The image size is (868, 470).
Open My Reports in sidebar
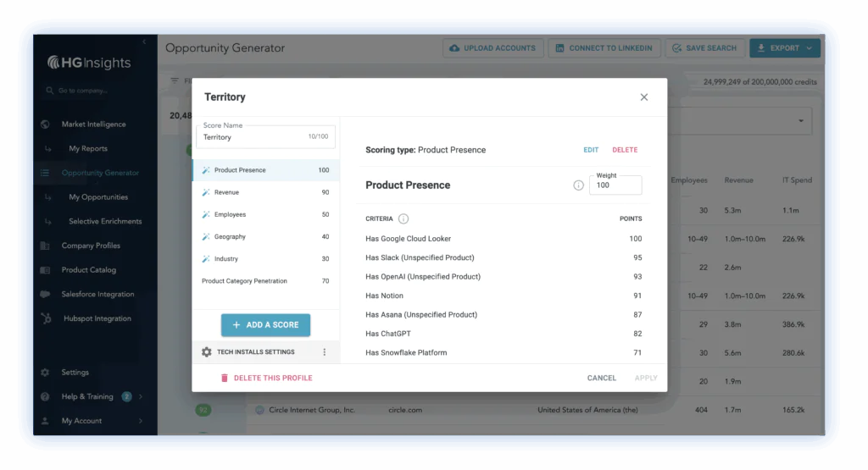88,149
